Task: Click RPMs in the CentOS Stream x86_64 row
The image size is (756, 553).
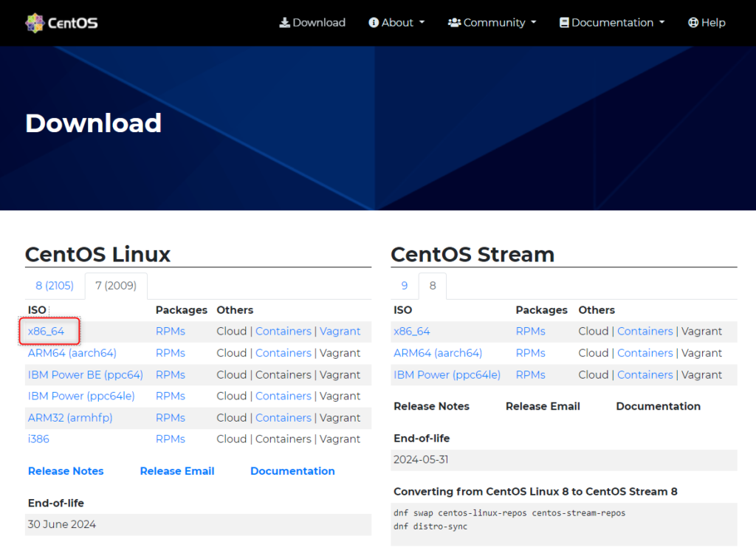Action: point(530,332)
